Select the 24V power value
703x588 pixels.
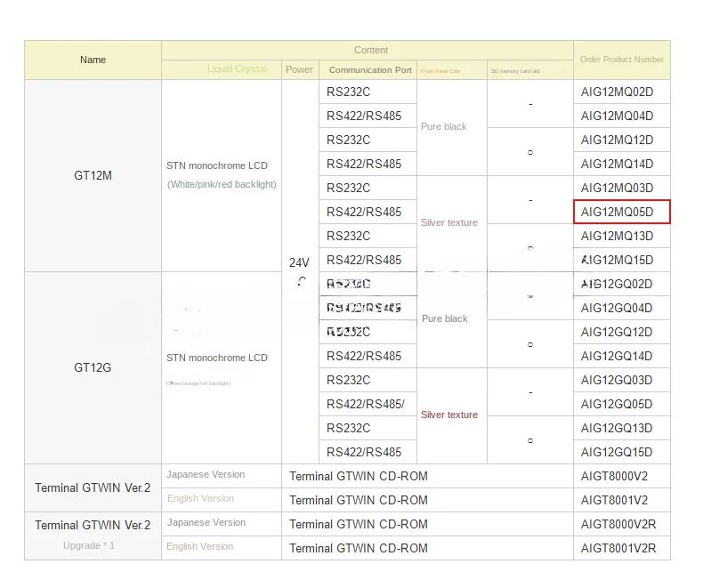299,262
